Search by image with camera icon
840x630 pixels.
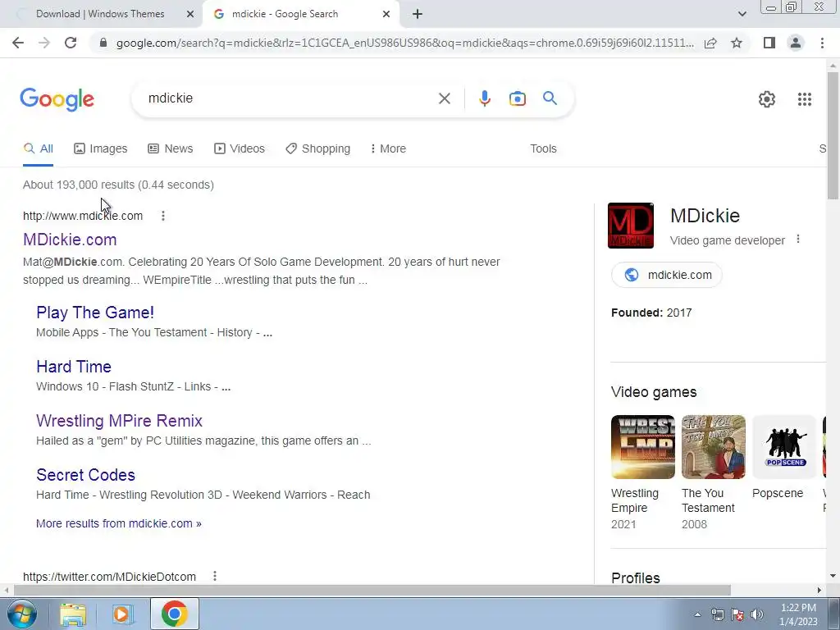click(517, 98)
